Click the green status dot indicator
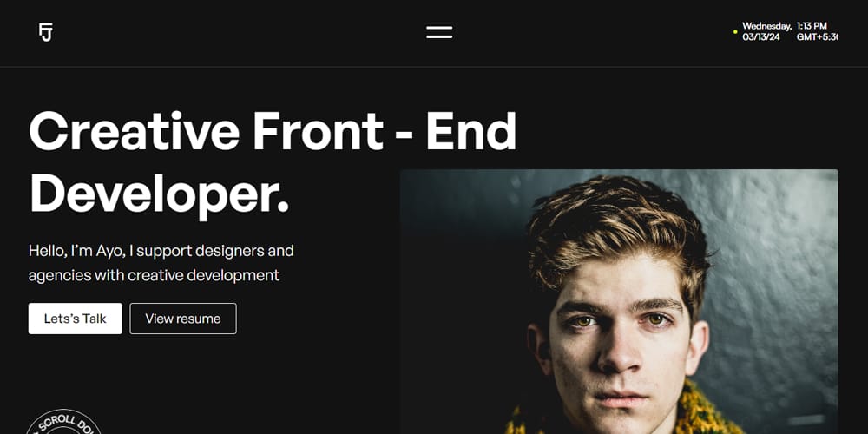 (735, 32)
